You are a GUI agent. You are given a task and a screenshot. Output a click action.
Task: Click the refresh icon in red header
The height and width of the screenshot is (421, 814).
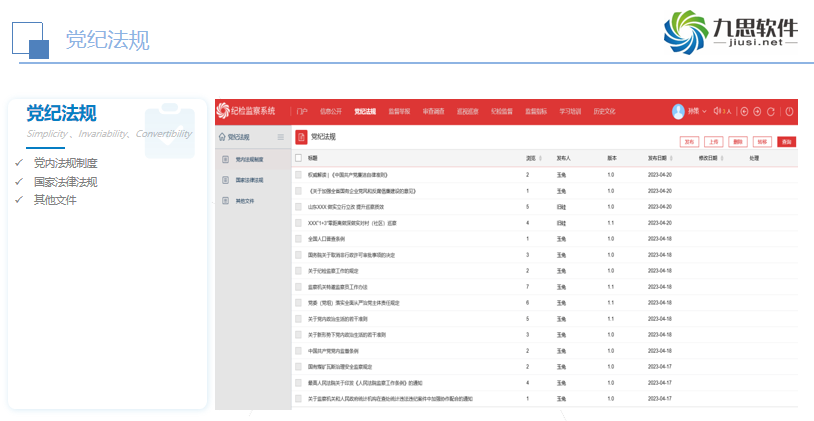coord(770,111)
